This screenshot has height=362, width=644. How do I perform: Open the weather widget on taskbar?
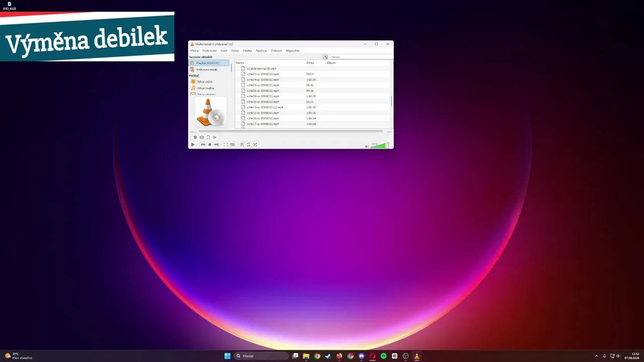(19, 356)
